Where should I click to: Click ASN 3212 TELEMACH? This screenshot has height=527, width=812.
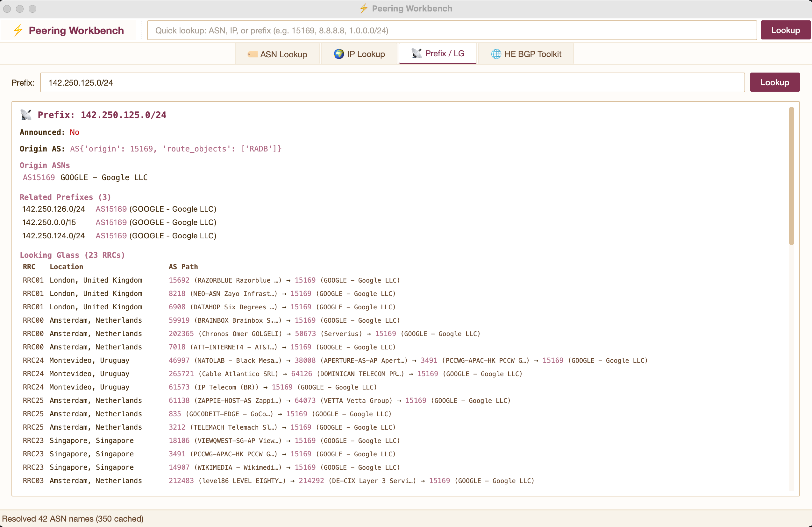coord(177,427)
